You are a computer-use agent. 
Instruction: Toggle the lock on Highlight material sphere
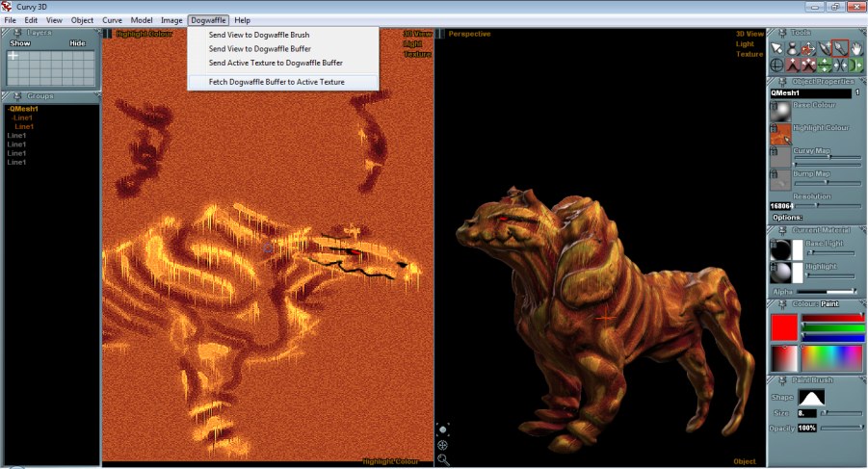[774, 266]
